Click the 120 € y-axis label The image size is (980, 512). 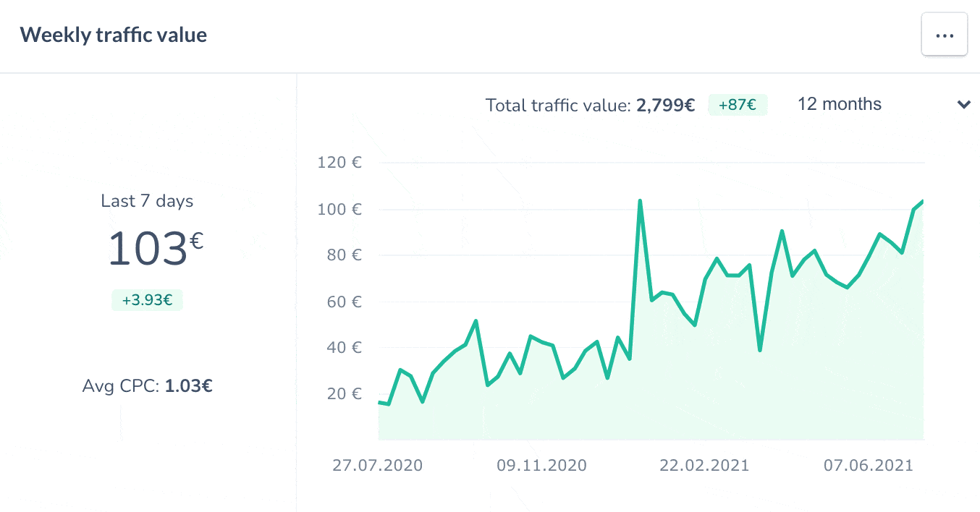pos(339,163)
